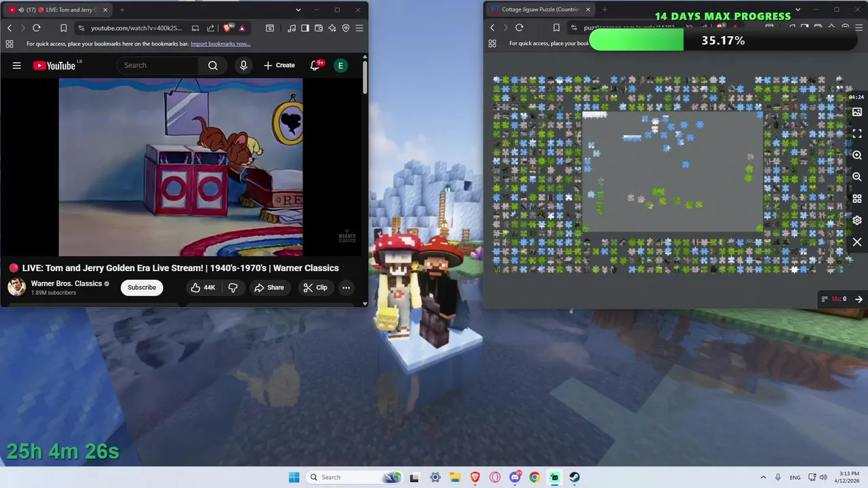Click the YouTube address bar URL
This screenshot has width=868, height=488.
(136, 28)
